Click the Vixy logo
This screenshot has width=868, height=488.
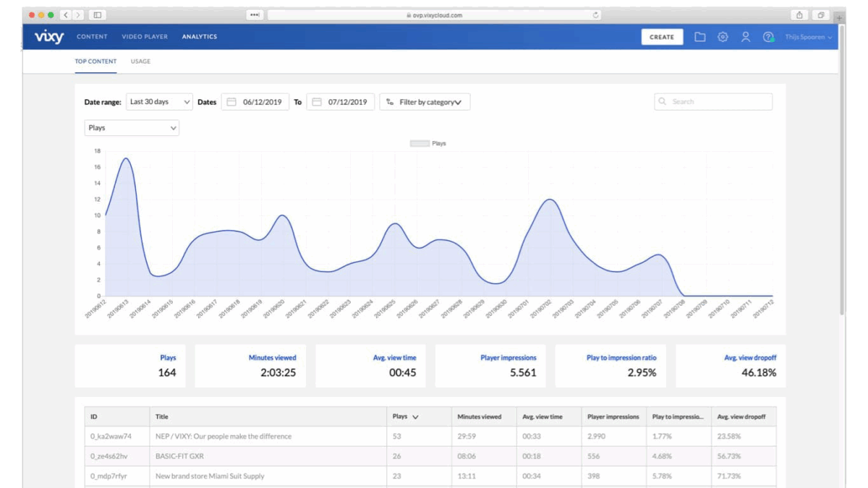[x=49, y=37]
